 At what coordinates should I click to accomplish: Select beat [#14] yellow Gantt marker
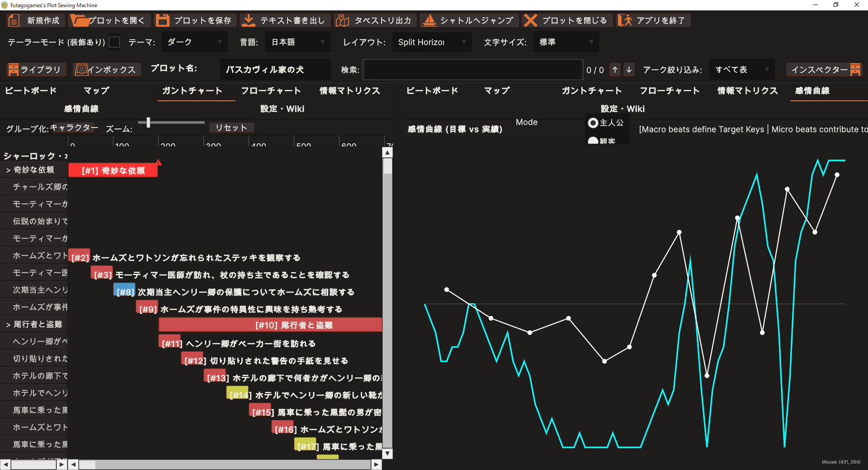[237, 393]
